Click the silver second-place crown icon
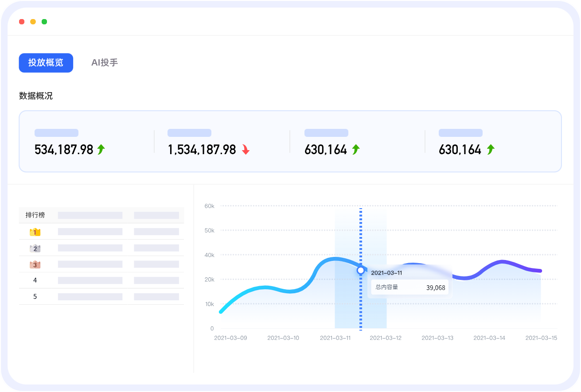The image size is (581, 392). pyautogui.click(x=35, y=248)
